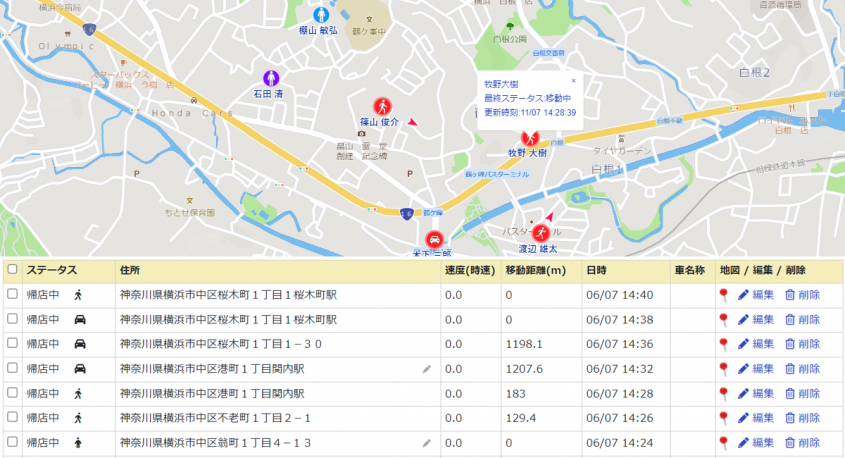The image size is (845, 458).
Task: Click distance value 129.4
Action: point(521,418)
